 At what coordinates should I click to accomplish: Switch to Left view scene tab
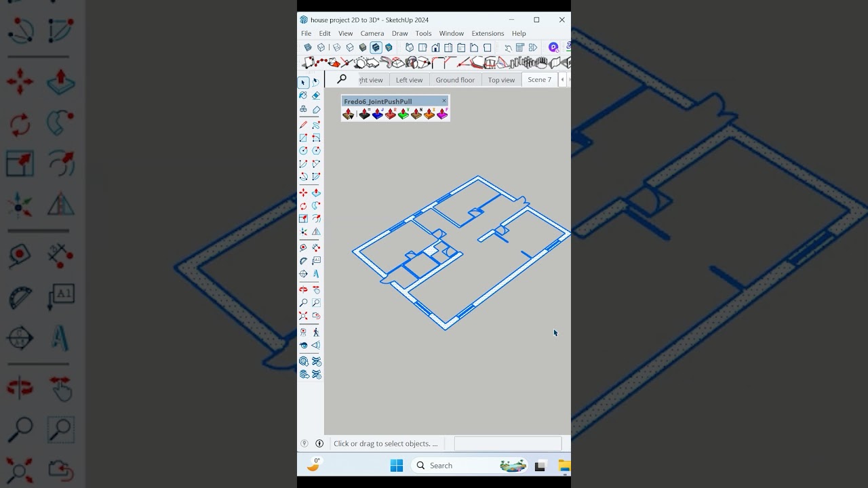pyautogui.click(x=409, y=80)
